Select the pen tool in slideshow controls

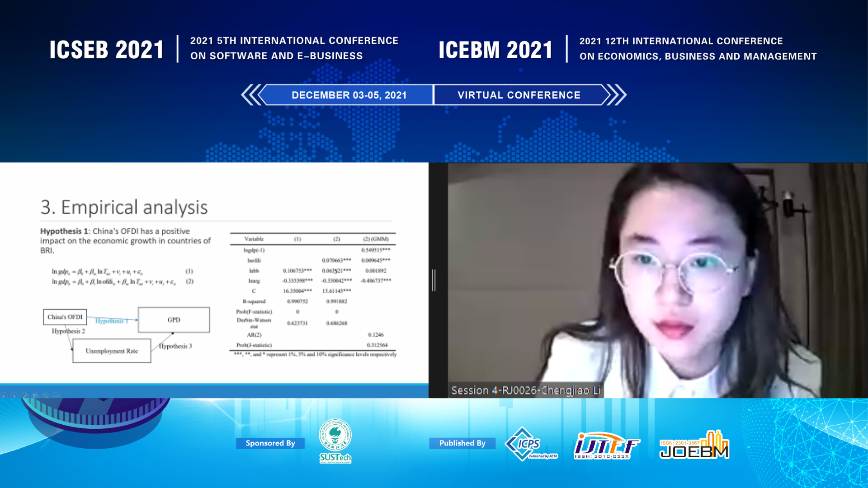tap(25, 396)
